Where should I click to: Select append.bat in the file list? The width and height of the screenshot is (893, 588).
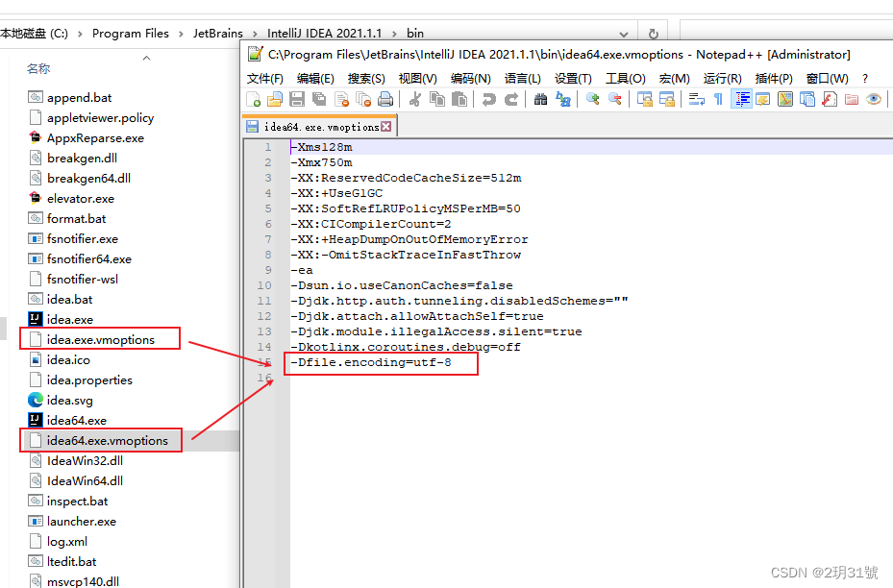tap(79, 98)
